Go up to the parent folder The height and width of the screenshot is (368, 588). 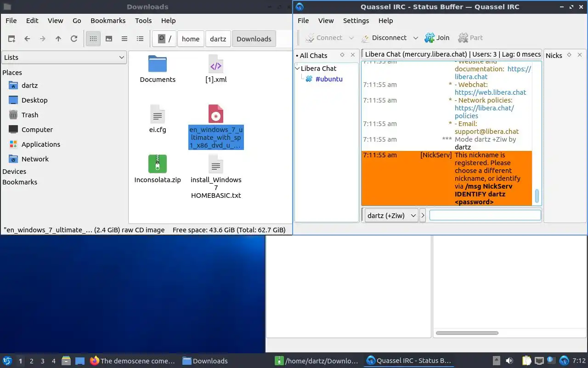(58, 39)
